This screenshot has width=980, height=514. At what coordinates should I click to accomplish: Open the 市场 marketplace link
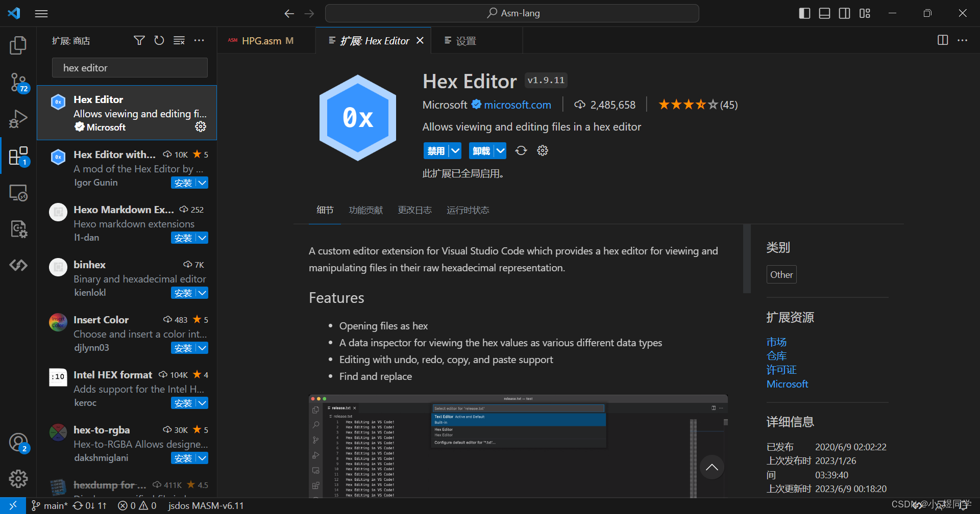[776, 342]
